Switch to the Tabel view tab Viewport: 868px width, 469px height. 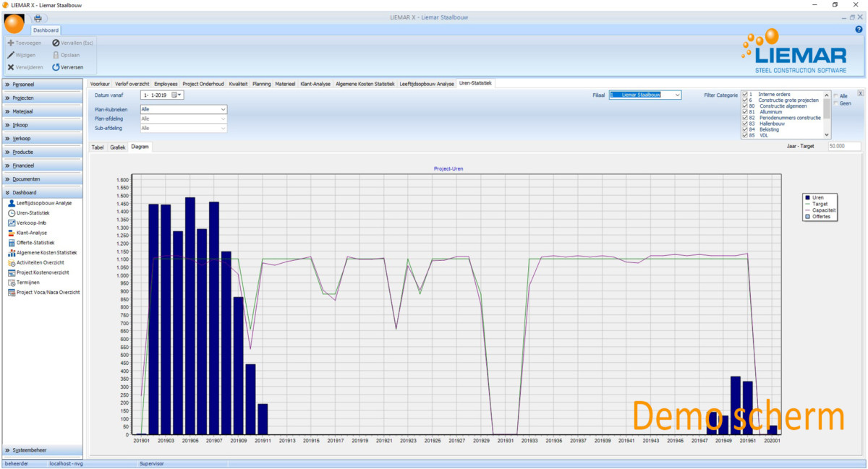click(98, 147)
